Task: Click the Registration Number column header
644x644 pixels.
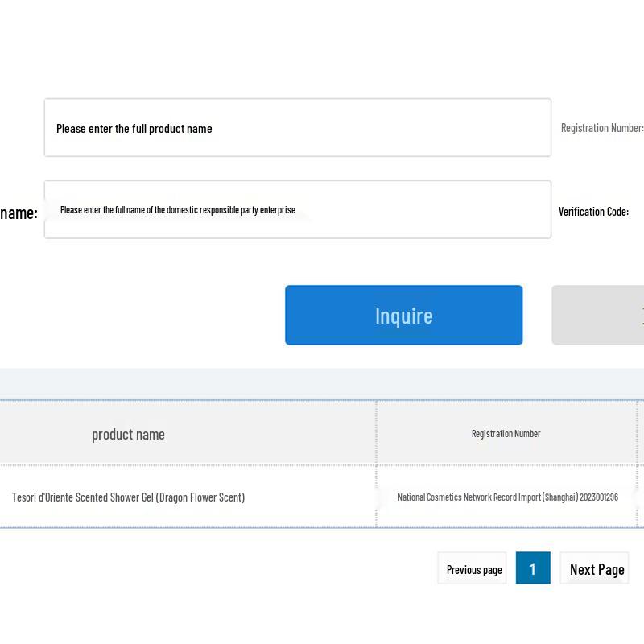Action: [506, 434]
